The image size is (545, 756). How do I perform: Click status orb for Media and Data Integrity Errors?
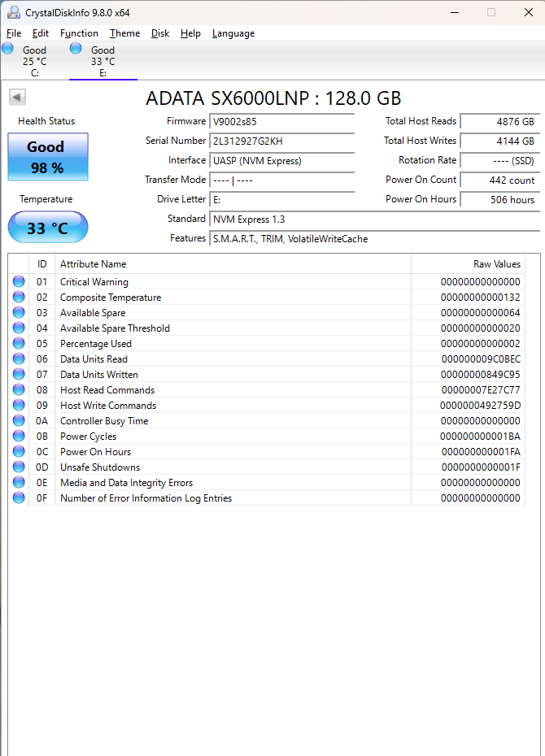(19, 482)
